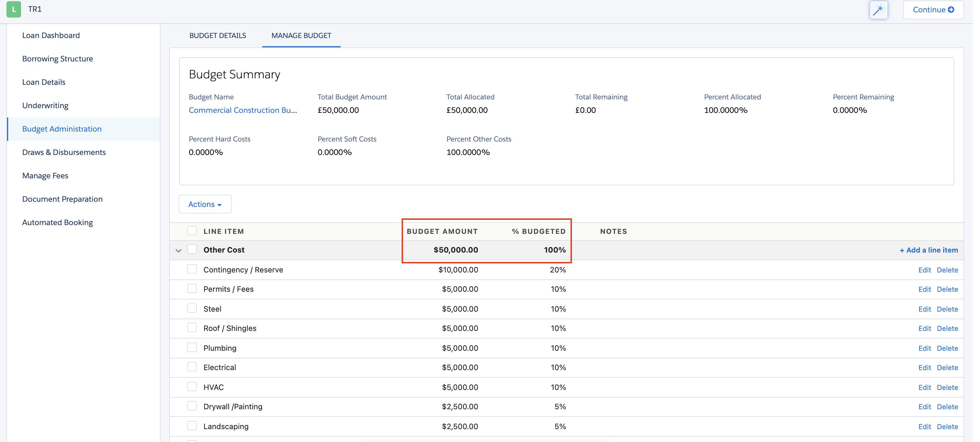
Task: Check the select-all line items checkbox
Action: tap(192, 230)
